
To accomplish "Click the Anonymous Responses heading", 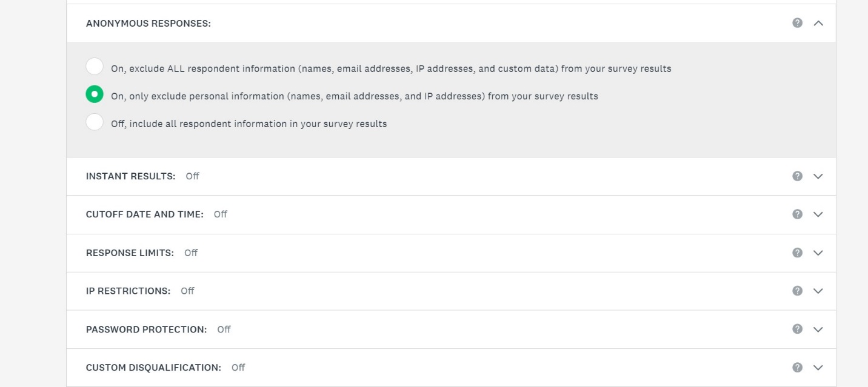I will (149, 24).
